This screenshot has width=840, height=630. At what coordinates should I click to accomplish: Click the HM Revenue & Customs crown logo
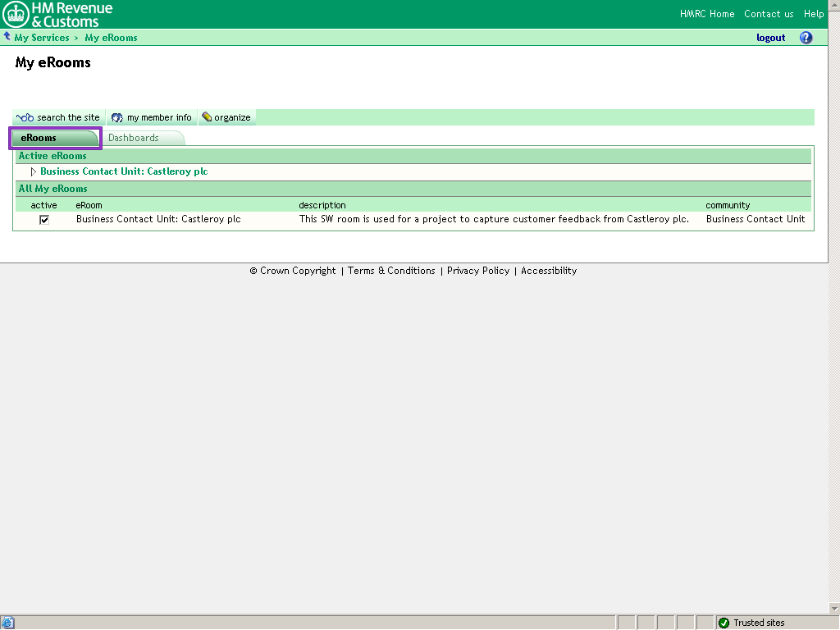pyautogui.click(x=16, y=14)
